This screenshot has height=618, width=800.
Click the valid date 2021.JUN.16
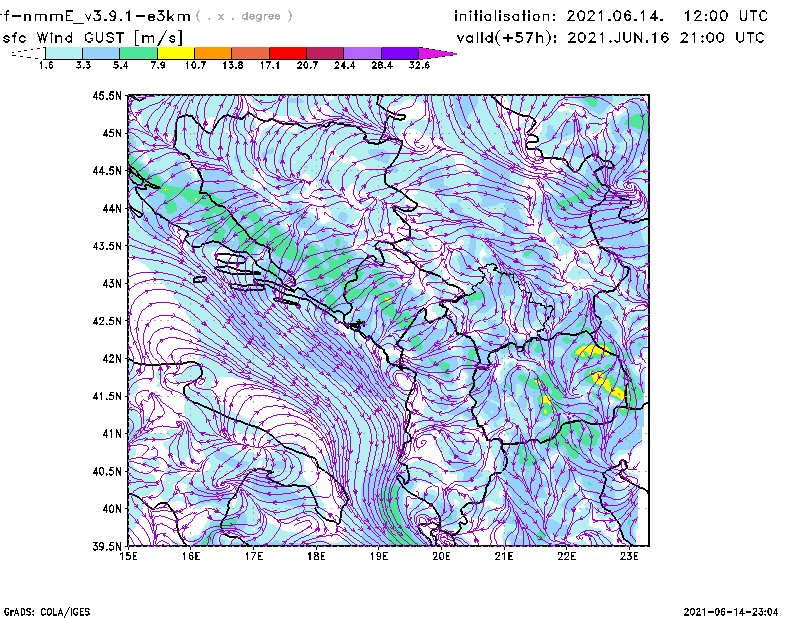(618, 38)
